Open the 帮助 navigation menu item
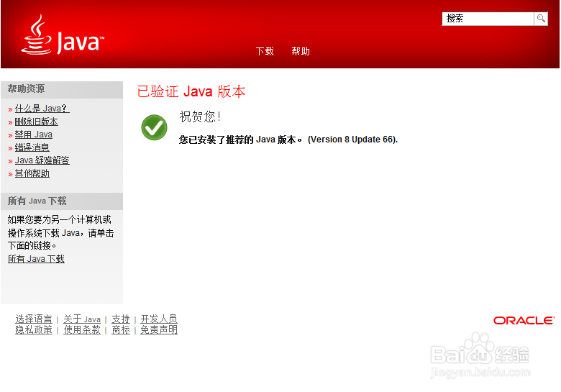Image resolution: width=561 pixels, height=392 pixels. tap(301, 52)
